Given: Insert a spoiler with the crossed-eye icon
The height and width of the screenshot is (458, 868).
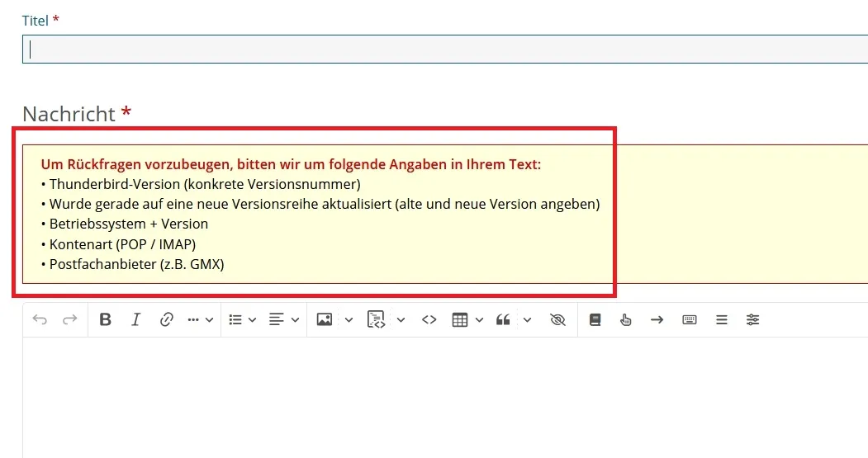Looking at the screenshot, I should (557, 319).
